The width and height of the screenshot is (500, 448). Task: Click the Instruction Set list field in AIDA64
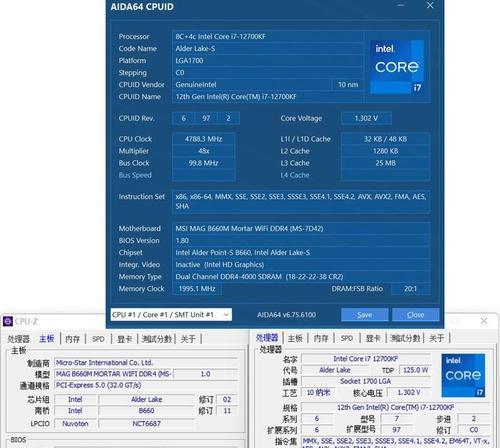[x=301, y=201]
